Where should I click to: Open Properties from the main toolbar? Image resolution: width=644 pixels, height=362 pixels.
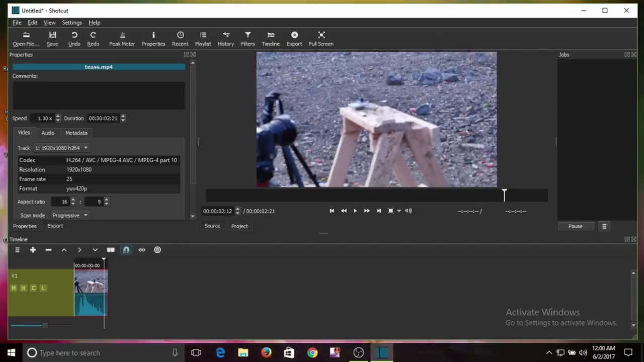[x=153, y=39]
